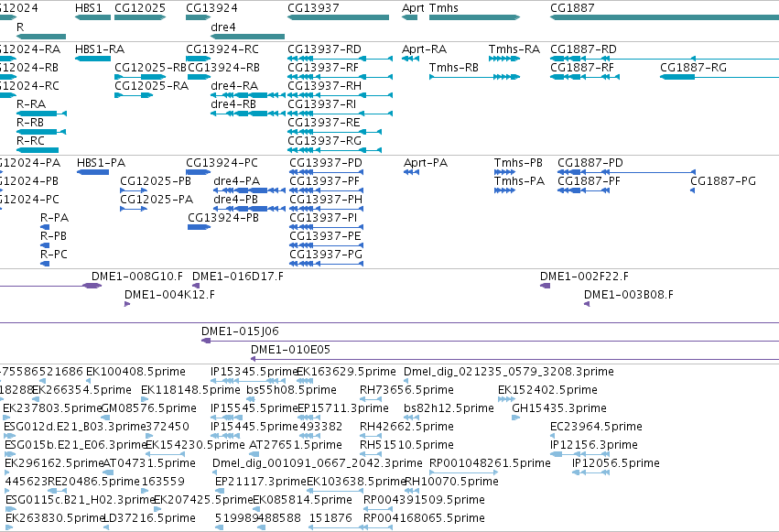This screenshot has width=779, height=532.
Task: Click transcript Aprt-RA
Action: pos(410,59)
